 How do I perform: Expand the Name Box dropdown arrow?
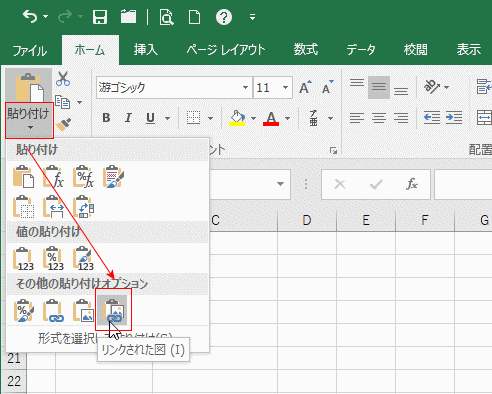280,184
